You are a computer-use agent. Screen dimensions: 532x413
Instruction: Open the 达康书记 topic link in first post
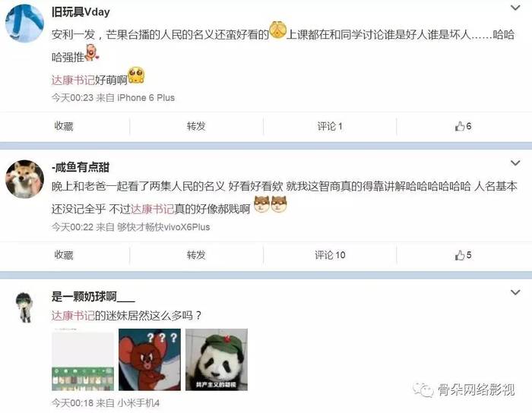pyautogui.click(x=73, y=80)
